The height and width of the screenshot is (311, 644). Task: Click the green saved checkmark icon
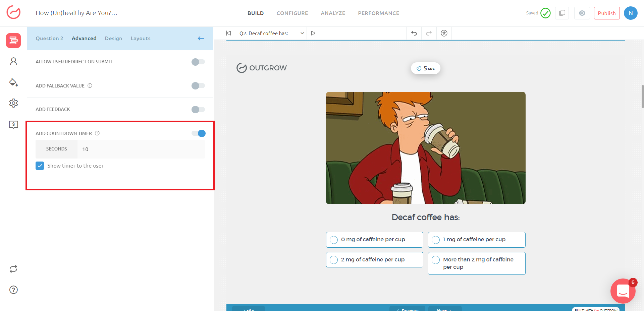coord(545,13)
